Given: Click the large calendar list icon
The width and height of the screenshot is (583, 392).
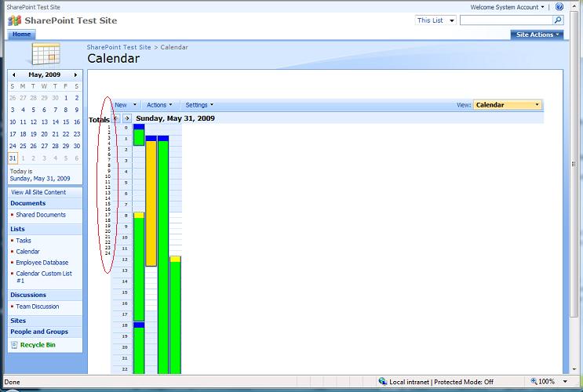Looking at the screenshot, I should pyautogui.click(x=46, y=53).
